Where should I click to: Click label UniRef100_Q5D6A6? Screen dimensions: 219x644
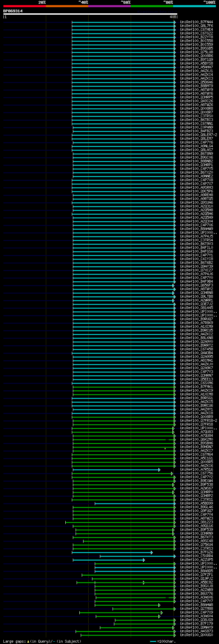tap(196, 82)
